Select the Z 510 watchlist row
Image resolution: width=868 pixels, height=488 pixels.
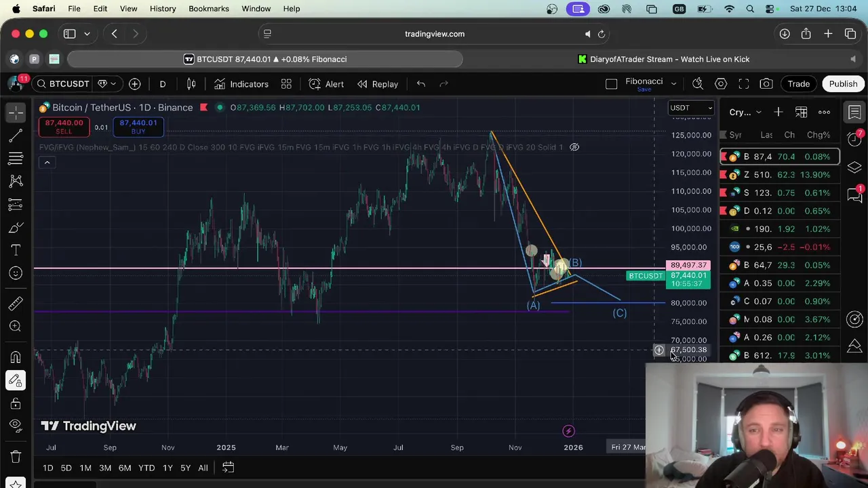780,175
